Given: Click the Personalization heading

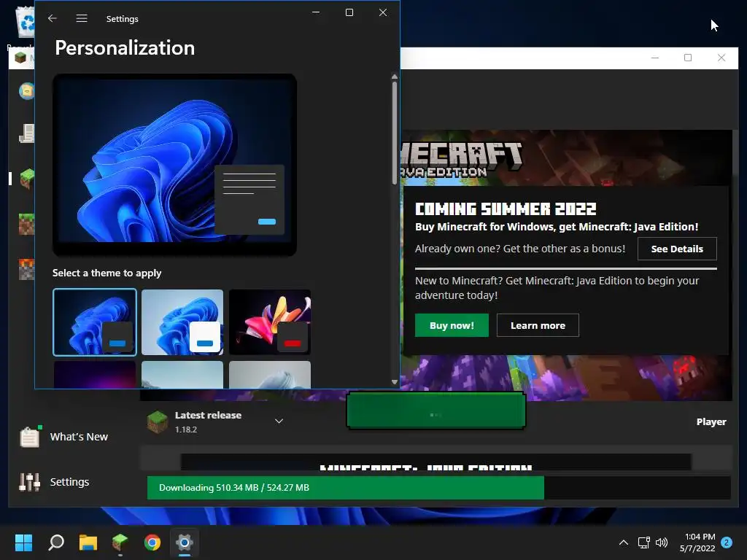Looking at the screenshot, I should 125,47.
